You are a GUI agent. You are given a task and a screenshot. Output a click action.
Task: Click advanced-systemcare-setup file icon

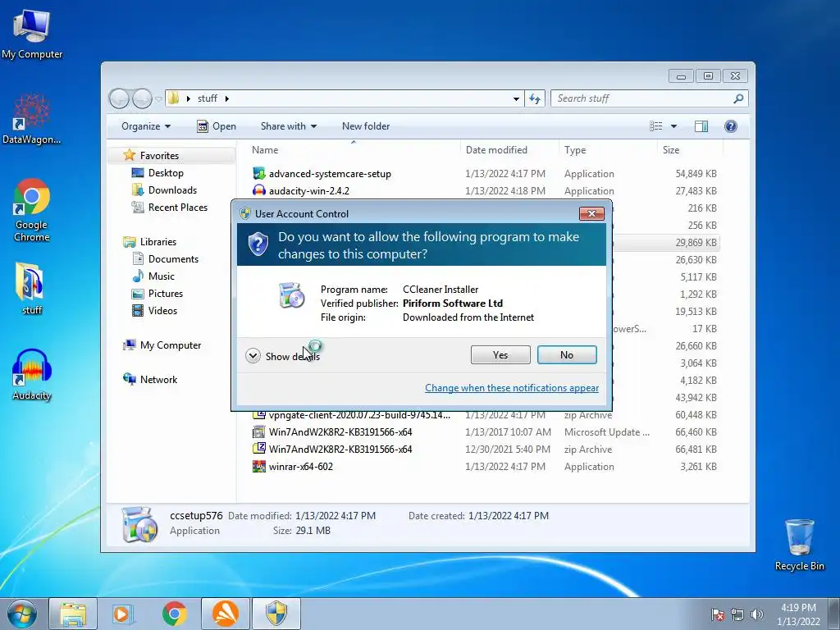click(258, 174)
